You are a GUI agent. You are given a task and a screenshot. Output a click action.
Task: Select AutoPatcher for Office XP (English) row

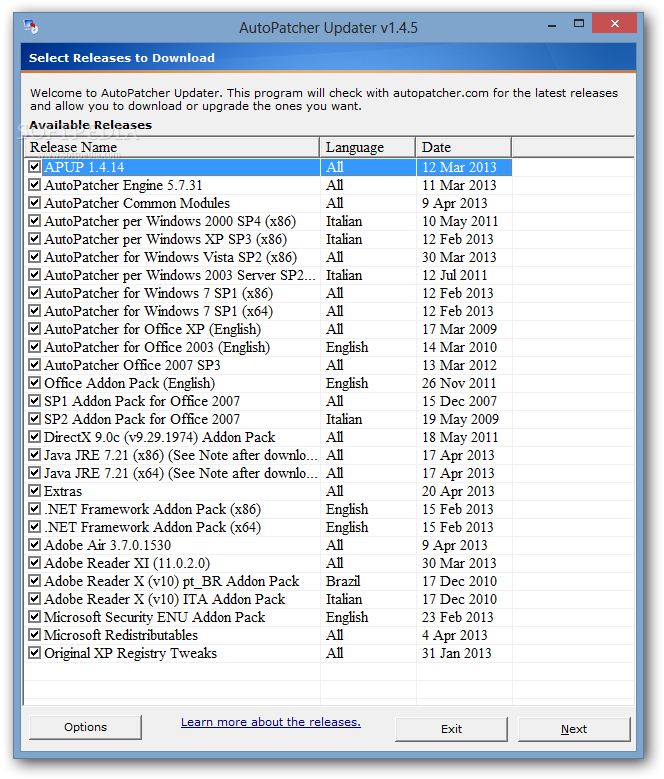point(152,329)
